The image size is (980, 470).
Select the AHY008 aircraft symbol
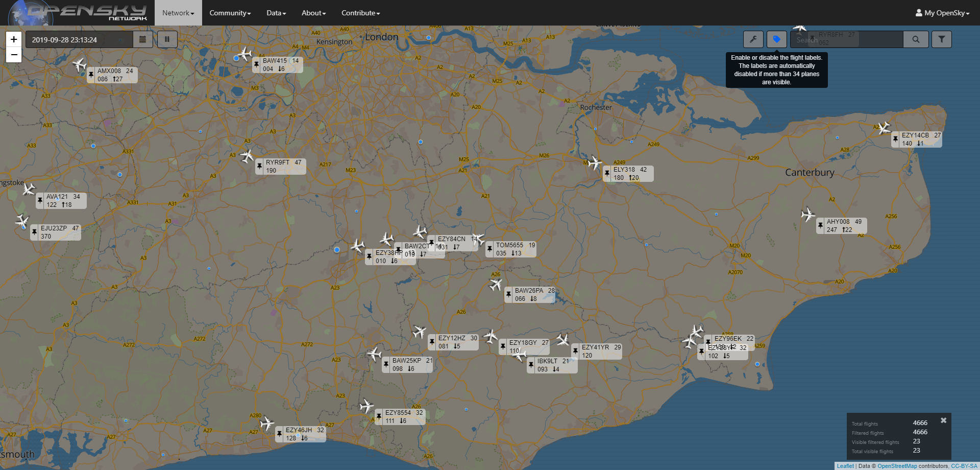tap(807, 215)
